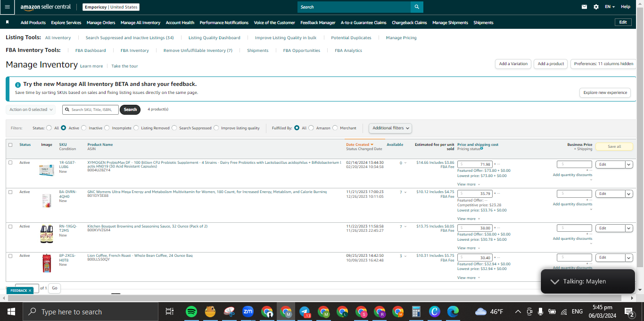Tick the select-all checkbox in table header

click(10, 145)
